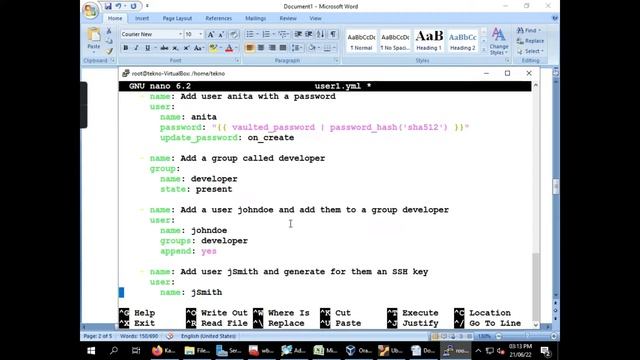Apply Normal style
Viewport: 640px width, 360px height.
coord(361,41)
